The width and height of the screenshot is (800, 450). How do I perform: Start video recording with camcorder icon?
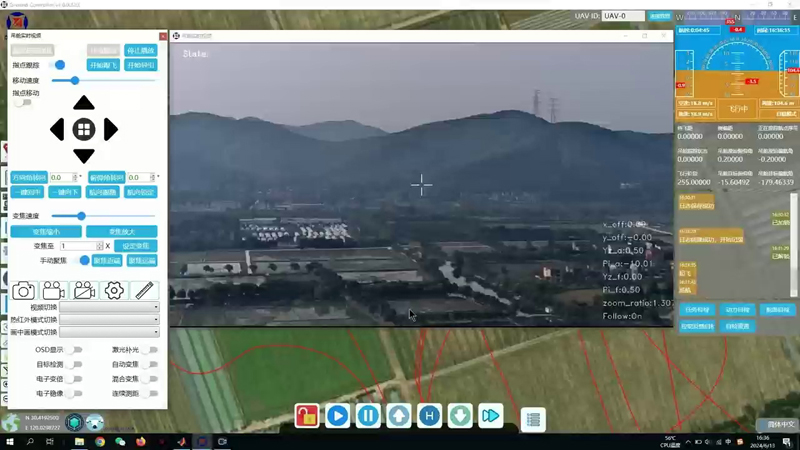pyautogui.click(x=53, y=291)
